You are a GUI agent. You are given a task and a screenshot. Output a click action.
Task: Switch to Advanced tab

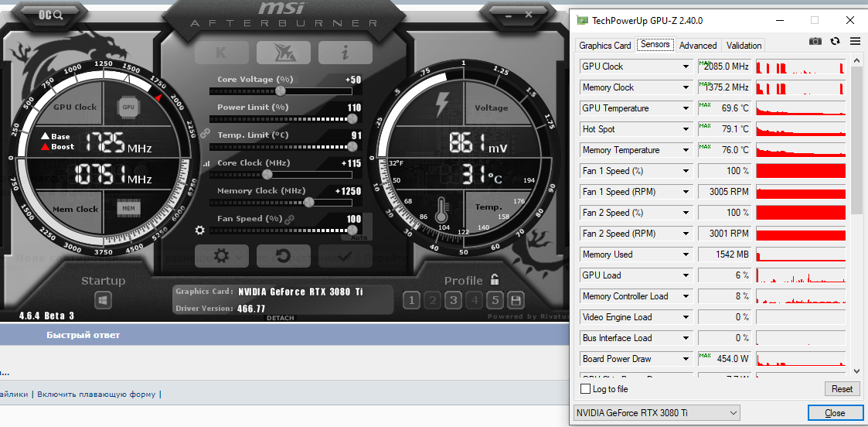coord(698,46)
